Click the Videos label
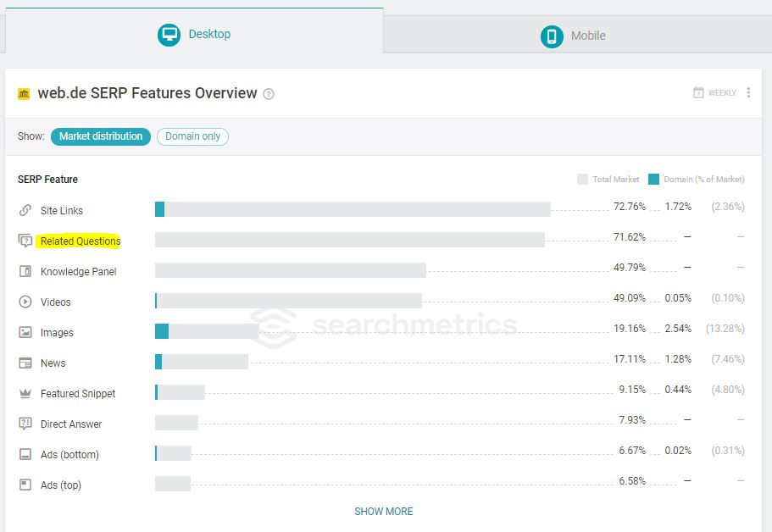 (x=55, y=302)
